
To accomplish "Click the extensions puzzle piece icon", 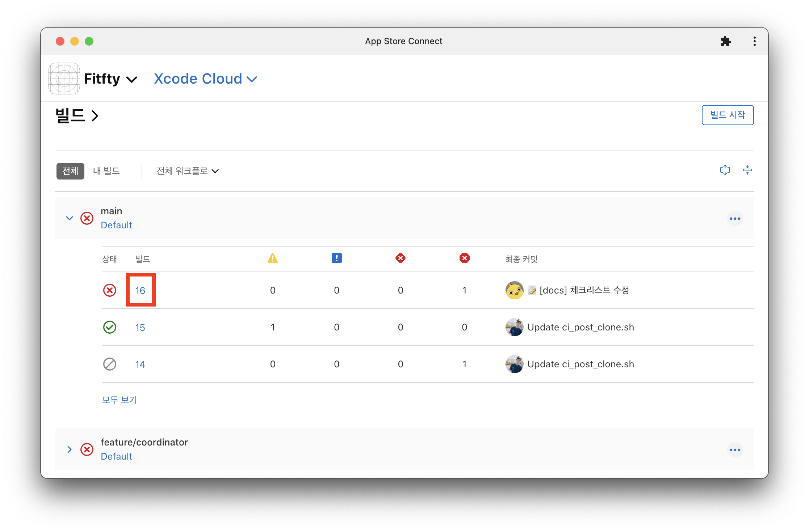I will pos(725,41).
